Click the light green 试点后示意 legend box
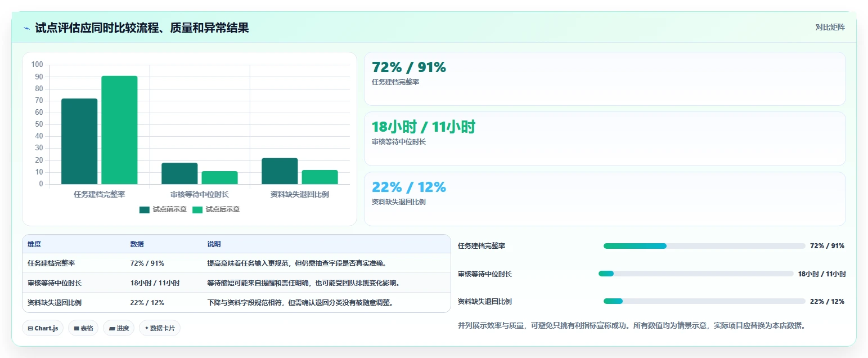Screen dimensions: 868x358 197,209
